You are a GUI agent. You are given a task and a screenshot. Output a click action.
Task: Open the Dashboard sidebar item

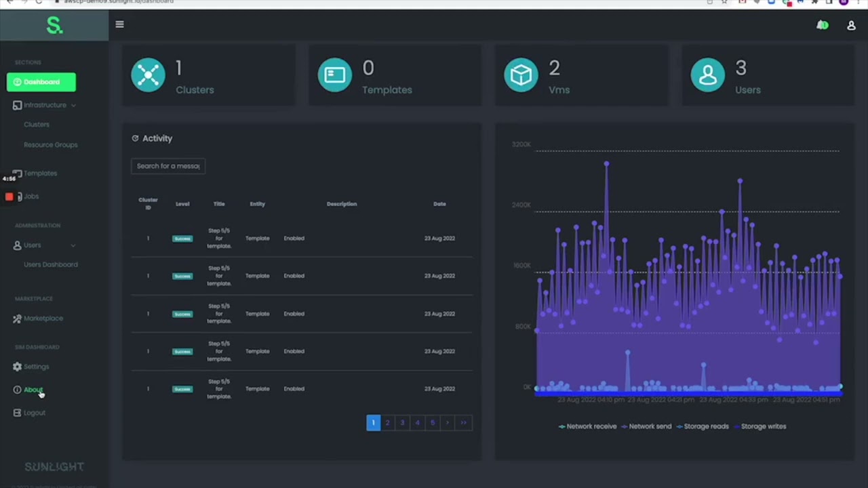coord(41,82)
